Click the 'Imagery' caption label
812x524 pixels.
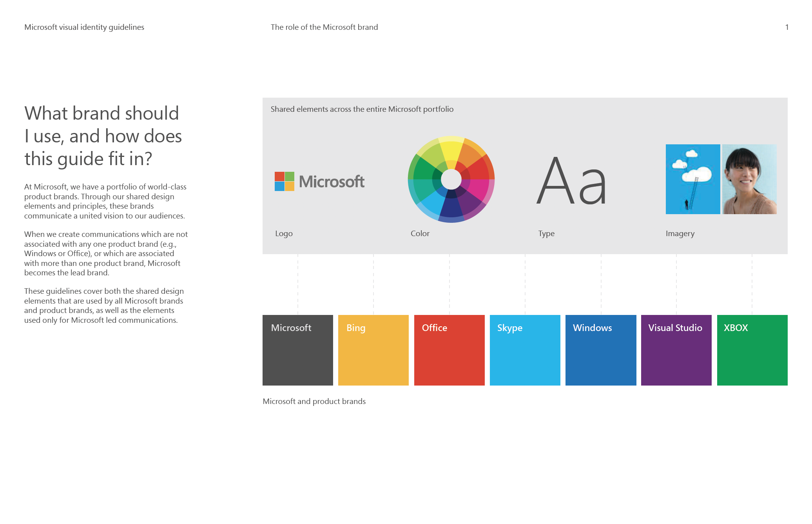(x=680, y=234)
